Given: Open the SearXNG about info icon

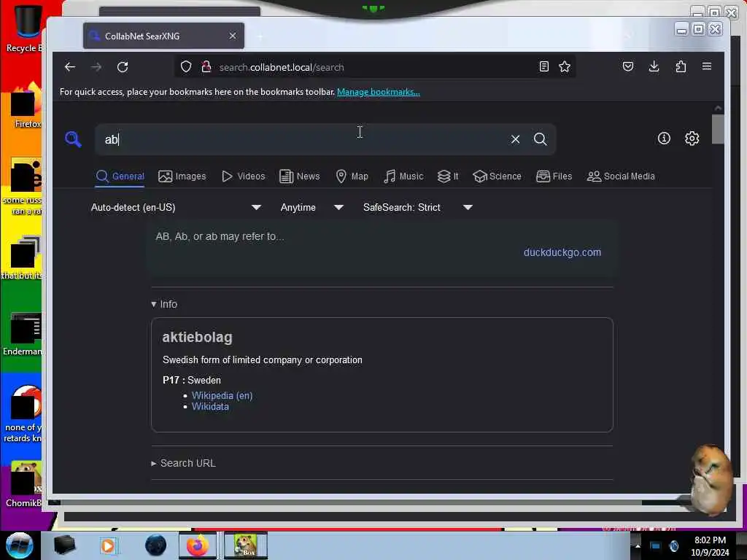Looking at the screenshot, I should coord(664,139).
